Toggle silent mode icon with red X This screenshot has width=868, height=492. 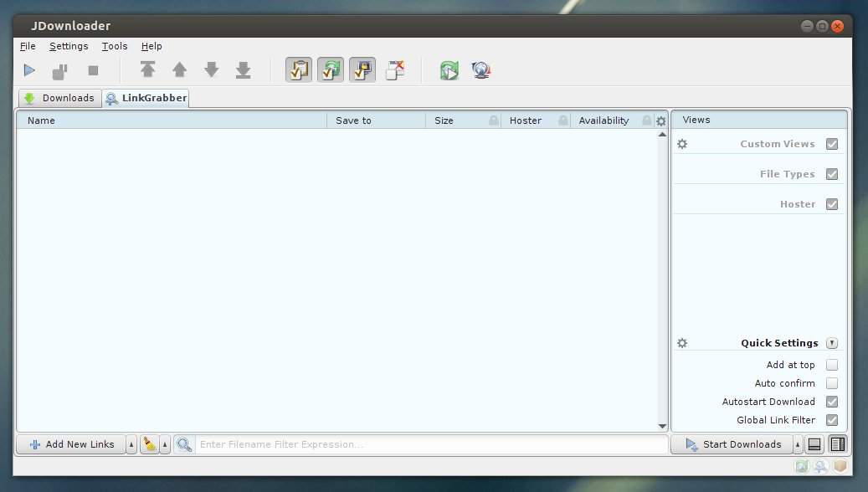tap(395, 69)
